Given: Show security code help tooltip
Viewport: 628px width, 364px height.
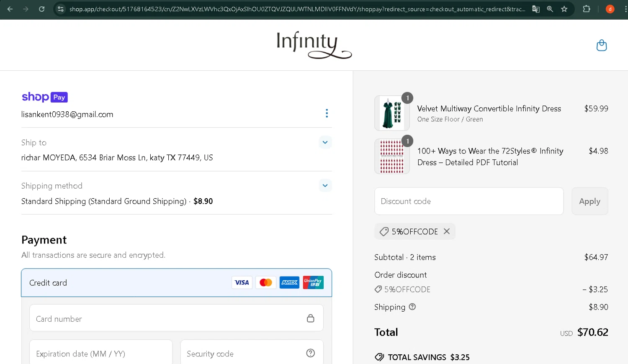Looking at the screenshot, I should (x=310, y=353).
